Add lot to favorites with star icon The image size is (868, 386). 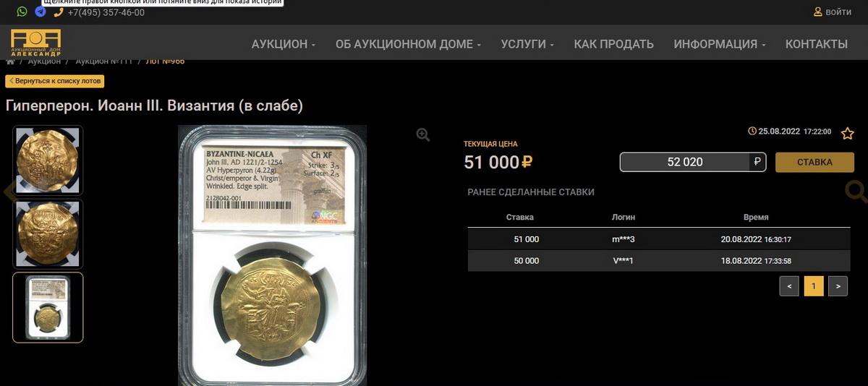tap(848, 133)
